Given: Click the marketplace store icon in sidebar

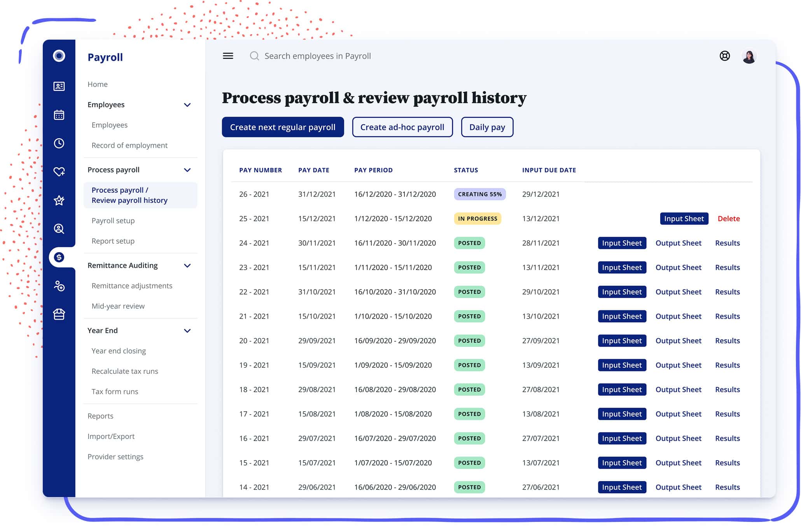Looking at the screenshot, I should (59, 314).
